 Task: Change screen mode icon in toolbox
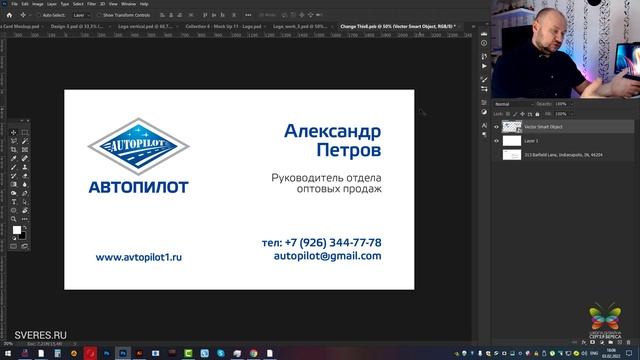point(25,246)
